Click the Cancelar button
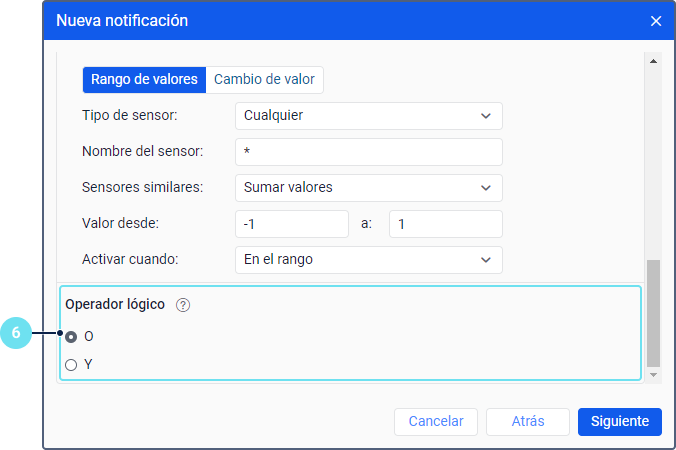676x450 pixels. 436,422
